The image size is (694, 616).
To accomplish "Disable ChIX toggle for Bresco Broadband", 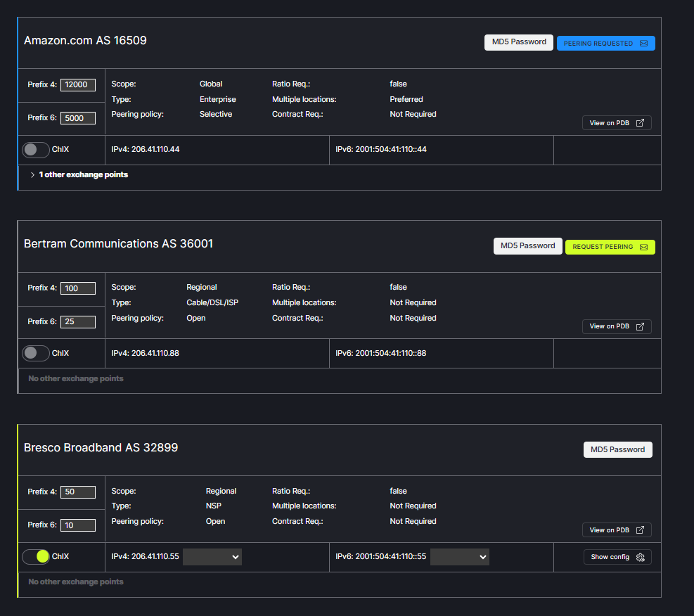I will pyautogui.click(x=36, y=556).
